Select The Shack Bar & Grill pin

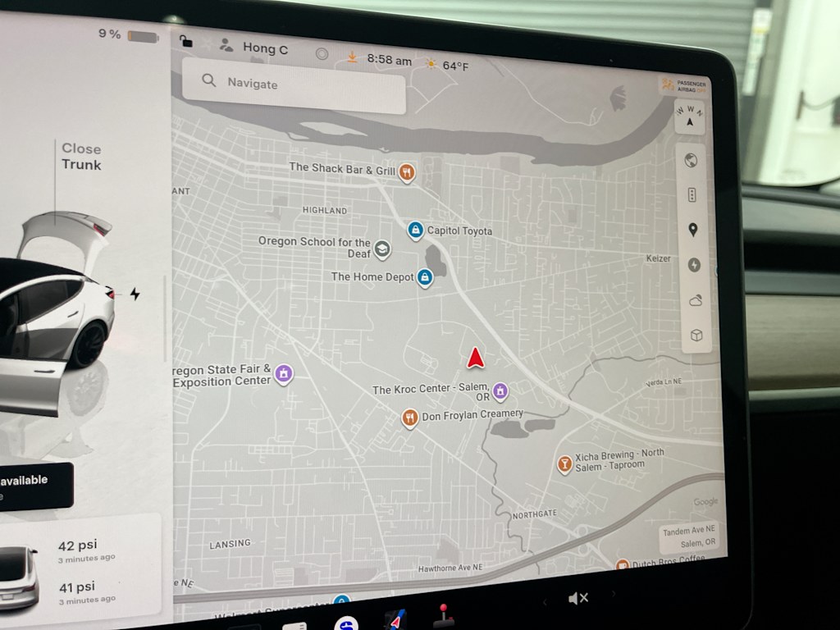pyautogui.click(x=407, y=172)
